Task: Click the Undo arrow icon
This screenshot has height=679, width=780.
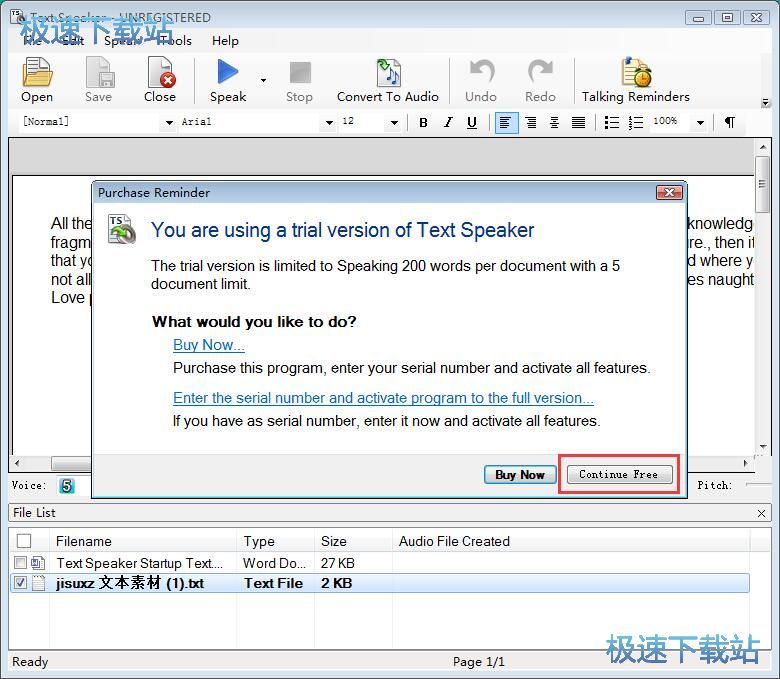Action: coord(481,80)
